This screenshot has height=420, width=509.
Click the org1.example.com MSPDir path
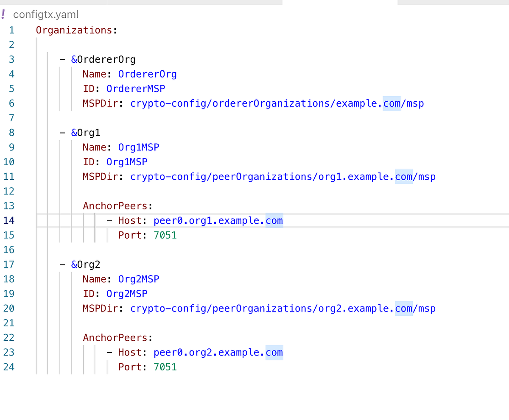tap(283, 176)
